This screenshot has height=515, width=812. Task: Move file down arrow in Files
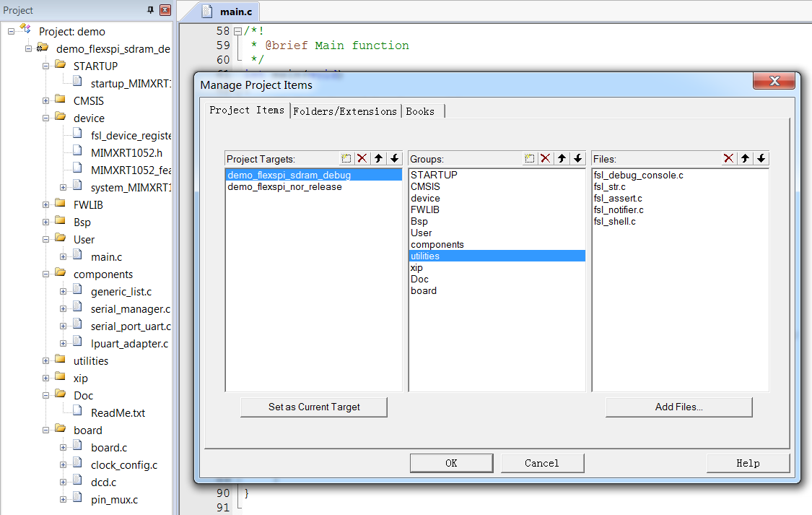pos(761,158)
